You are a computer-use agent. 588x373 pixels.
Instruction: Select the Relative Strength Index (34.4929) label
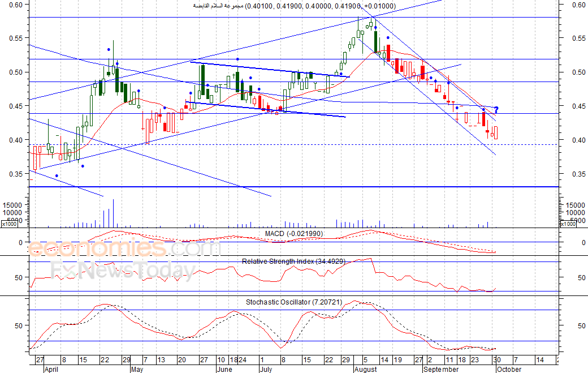(x=293, y=261)
